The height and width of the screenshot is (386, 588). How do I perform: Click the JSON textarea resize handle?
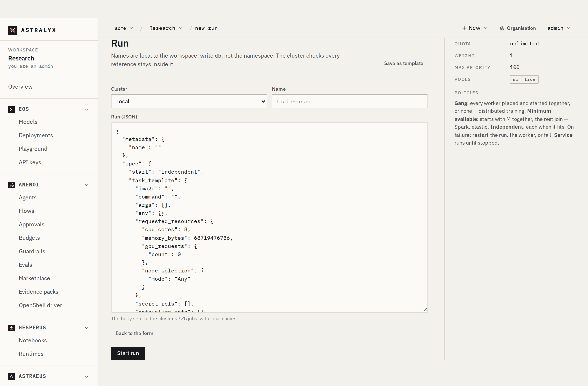coord(425,310)
